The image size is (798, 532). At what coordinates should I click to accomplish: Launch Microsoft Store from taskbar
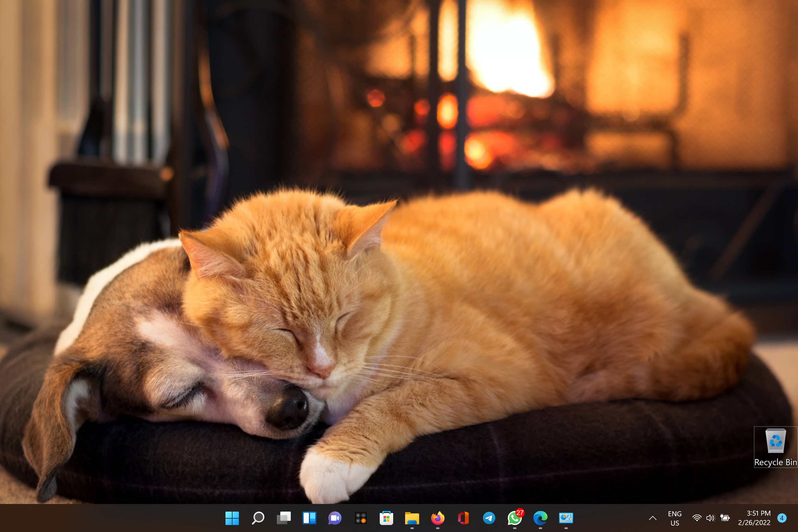pyautogui.click(x=386, y=518)
